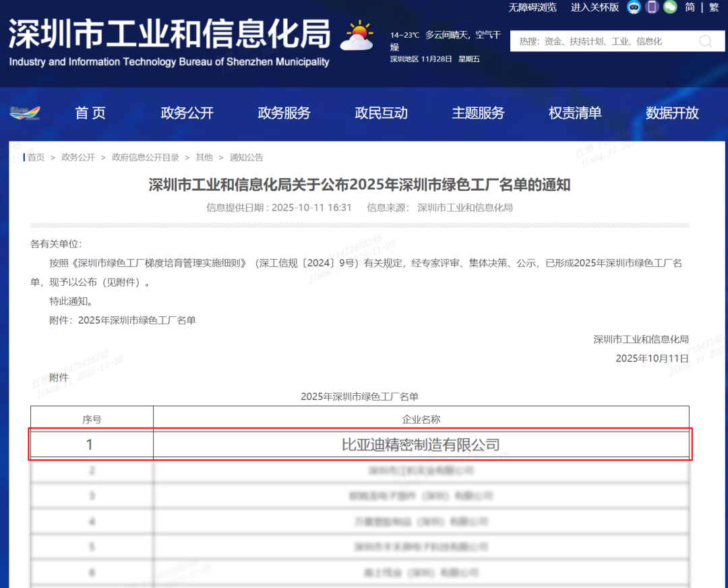Click the date 2025-10-11 16:31
The image size is (728, 588).
click(311, 208)
